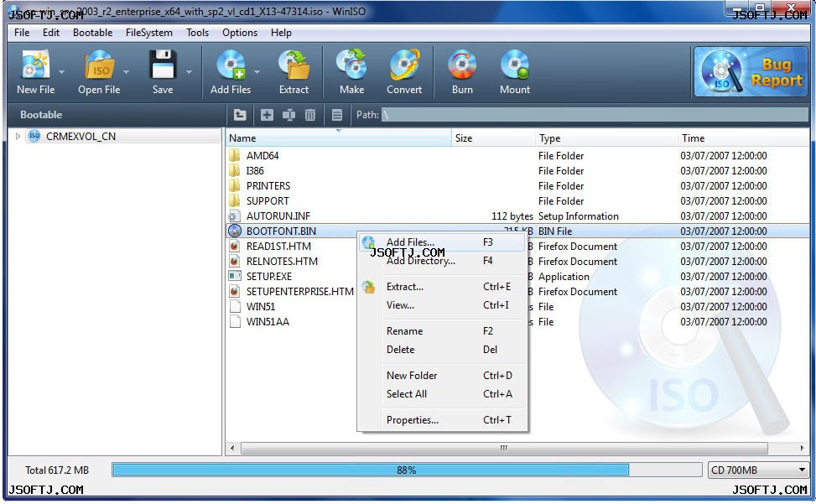Click the 88% disc capacity bar
This screenshot has height=504, width=816.
407,470
